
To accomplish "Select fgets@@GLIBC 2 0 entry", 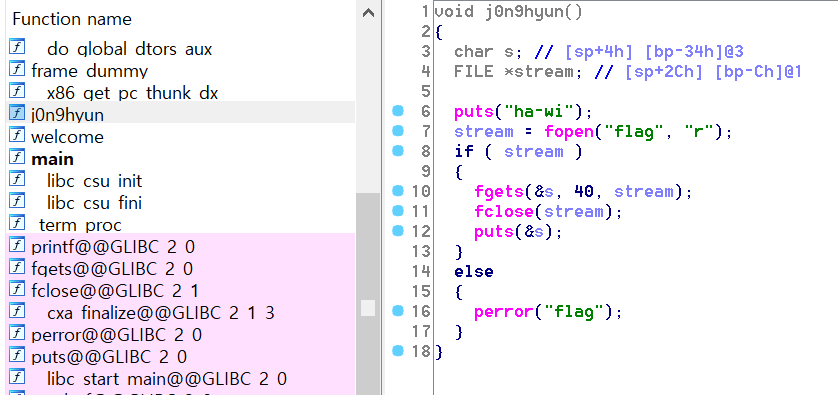I will click(112, 269).
